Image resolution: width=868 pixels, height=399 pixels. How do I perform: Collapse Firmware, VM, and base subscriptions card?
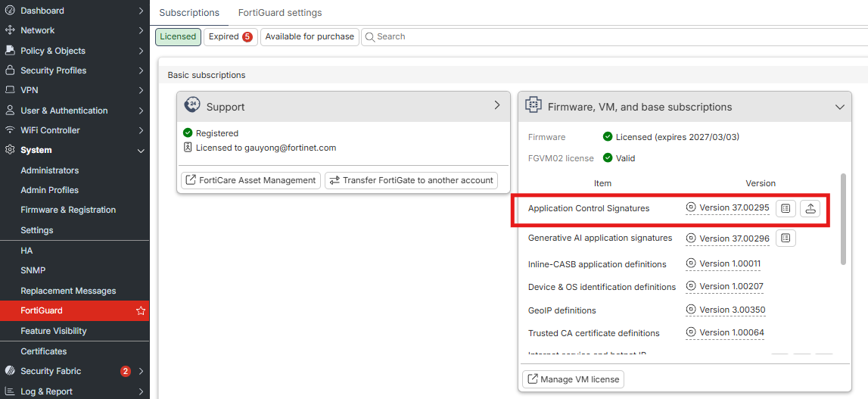840,107
